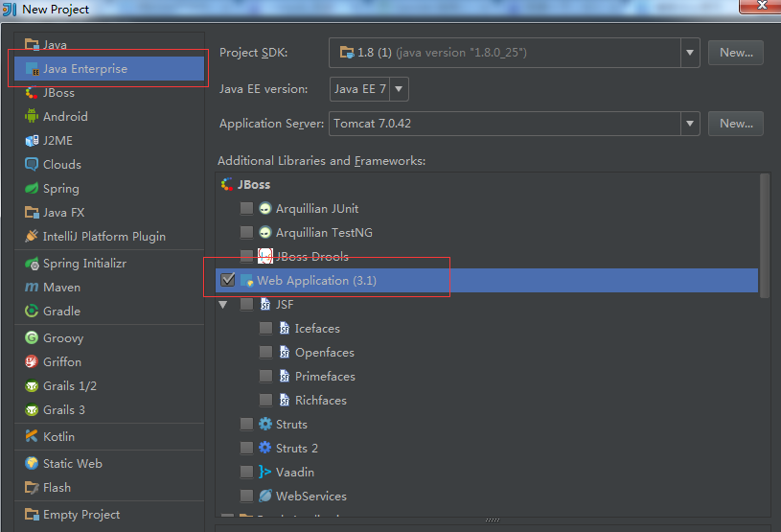Click the JBoss group header

pyautogui.click(x=254, y=185)
